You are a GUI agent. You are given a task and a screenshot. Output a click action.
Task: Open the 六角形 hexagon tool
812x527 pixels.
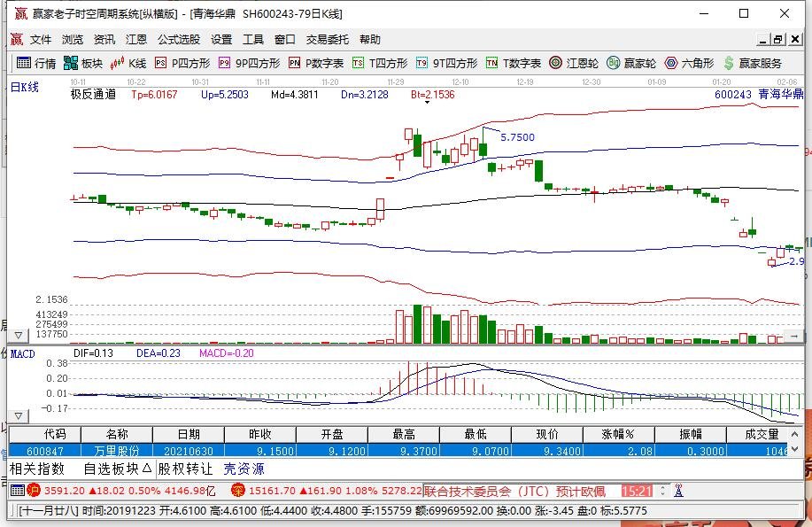(x=689, y=63)
